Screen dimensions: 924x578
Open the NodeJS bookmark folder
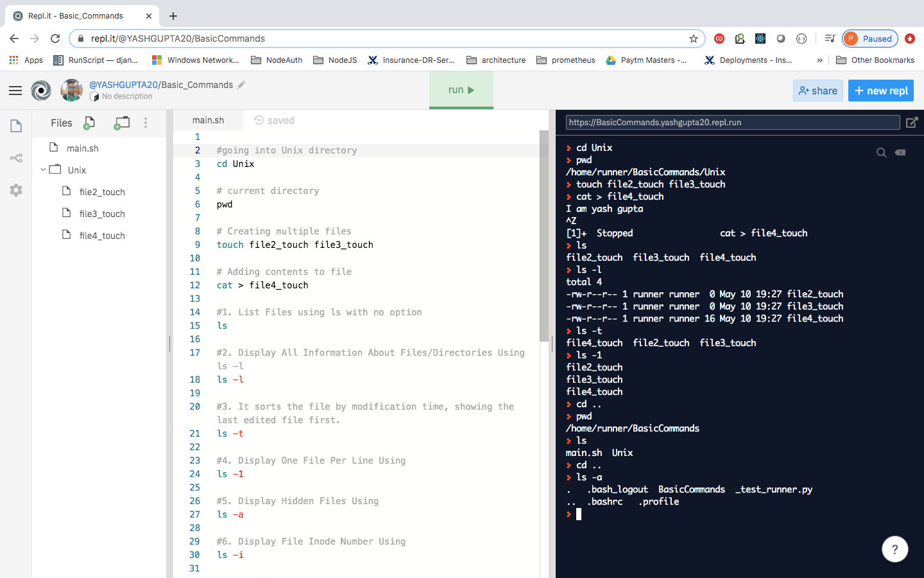coord(335,60)
